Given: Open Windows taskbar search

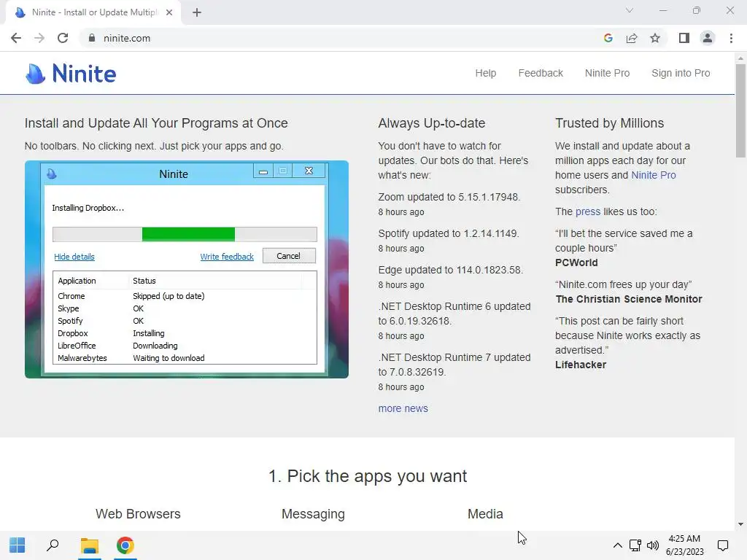Looking at the screenshot, I should [53, 545].
